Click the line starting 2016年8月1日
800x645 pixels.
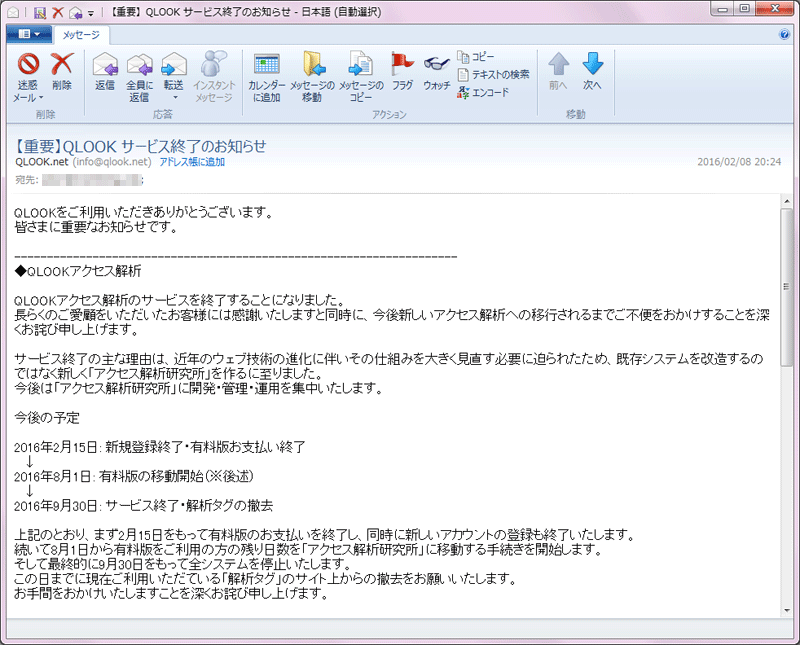[x=134, y=477]
